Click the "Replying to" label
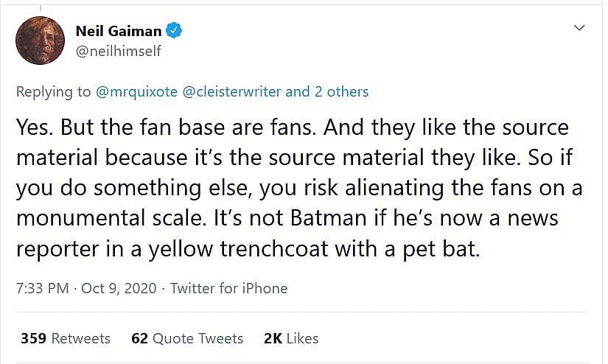This screenshot has height=364, width=608. (53, 91)
